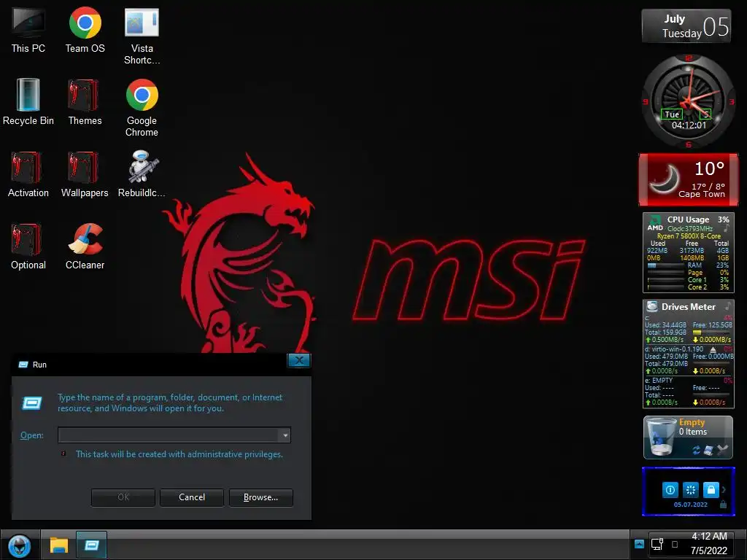Open the Themes folder icon
The width and height of the screenshot is (747, 560).
(x=85, y=102)
